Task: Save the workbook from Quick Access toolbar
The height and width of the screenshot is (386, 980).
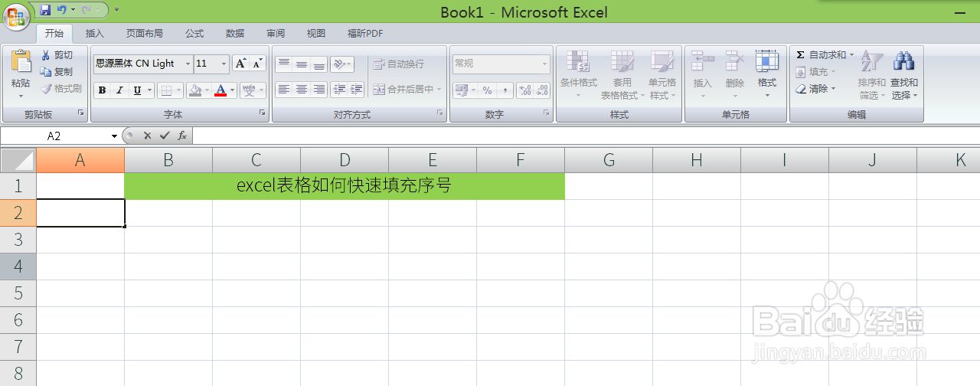Action: point(45,10)
